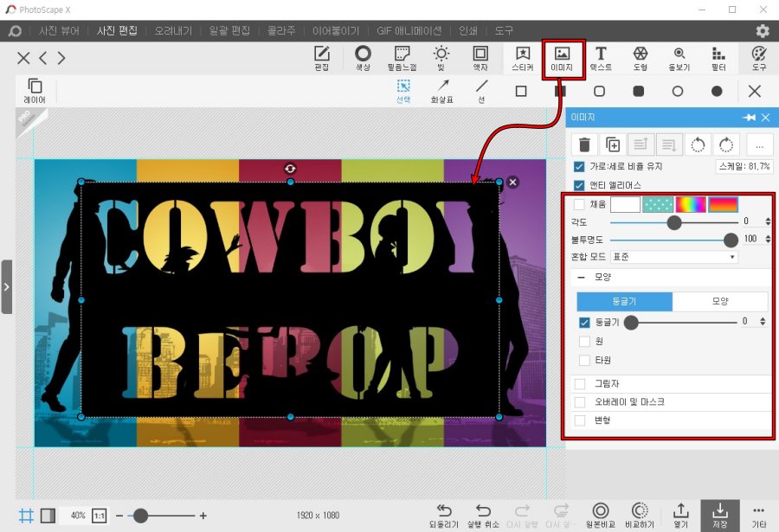Viewport: 779px width, 532px height.
Task: Choose the 화살표 (Arrow) drawing tool
Action: point(441,91)
